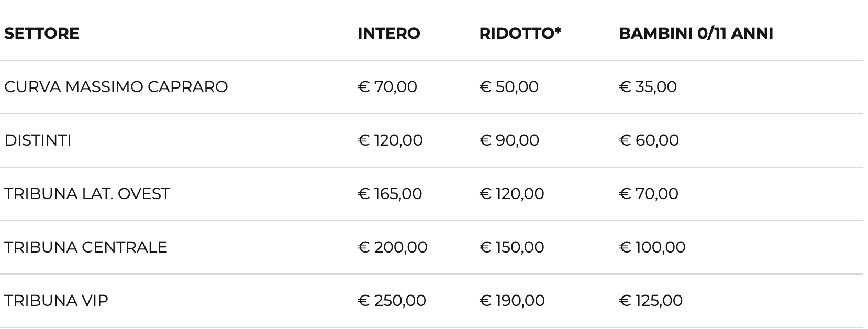Image resolution: width=868 pixels, height=329 pixels.
Task: Click the € 250,00 Tribuna VIP price
Action: coord(392,301)
